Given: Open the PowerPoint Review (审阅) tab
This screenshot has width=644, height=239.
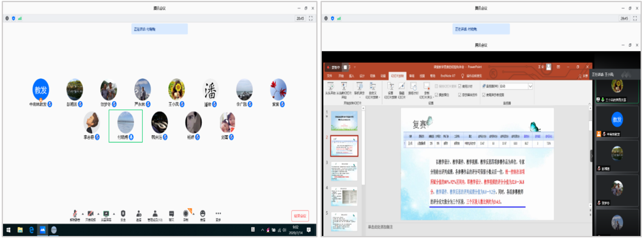Looking at the screenshot, I should point(411,76).
